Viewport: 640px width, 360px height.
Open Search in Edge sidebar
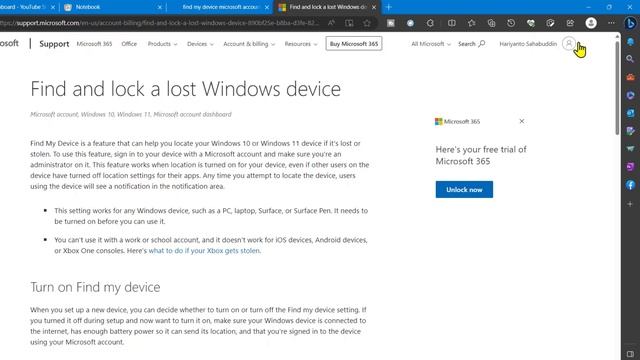click(630, 59)
